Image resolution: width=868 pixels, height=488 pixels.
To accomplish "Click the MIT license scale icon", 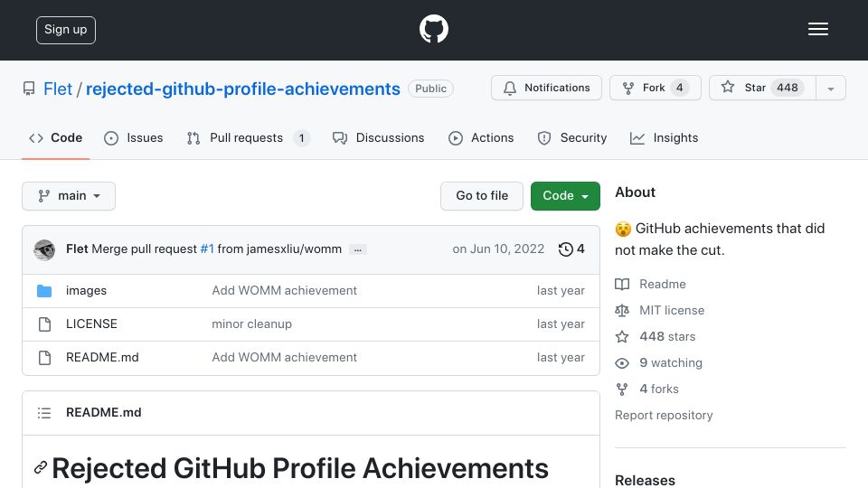I will tap(622, 310).
